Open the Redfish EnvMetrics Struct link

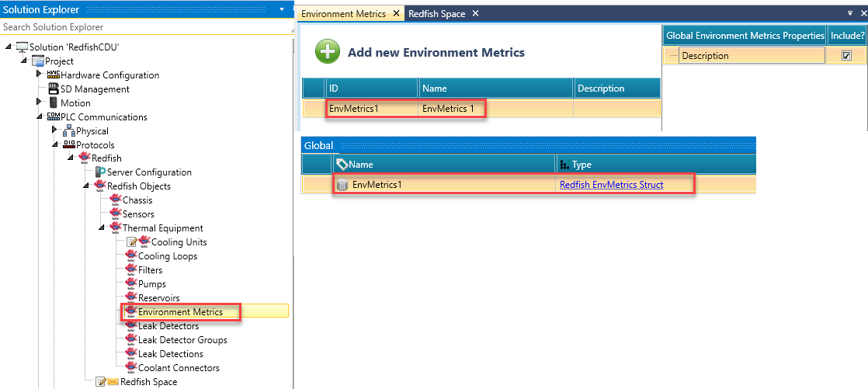pyautogui.click(x=611, y=185)
